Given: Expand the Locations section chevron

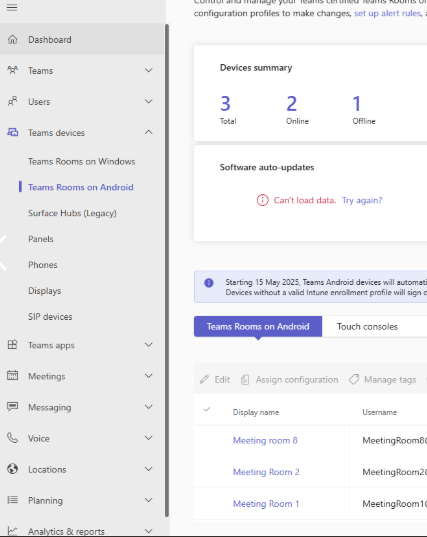Looking at the screenshot, I should tap(149, 469).
